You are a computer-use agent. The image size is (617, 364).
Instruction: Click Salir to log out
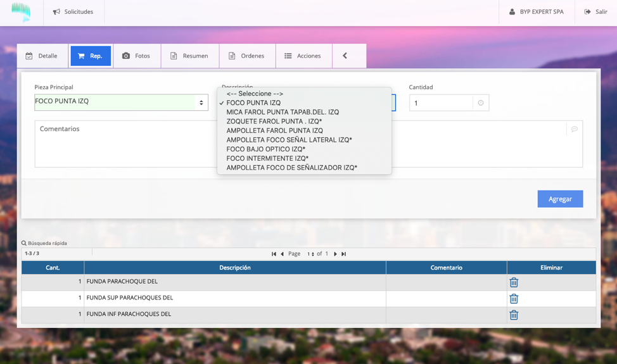tap(595, 12)
